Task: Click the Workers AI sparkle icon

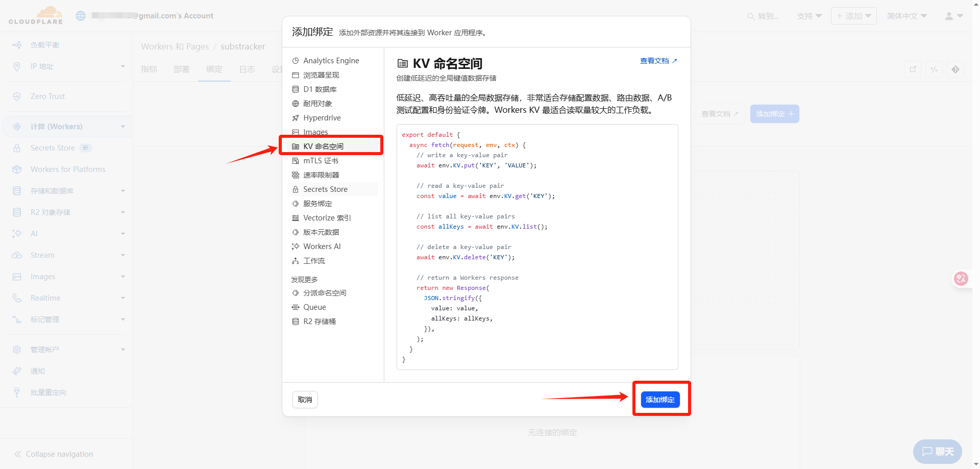Action: 296,246
